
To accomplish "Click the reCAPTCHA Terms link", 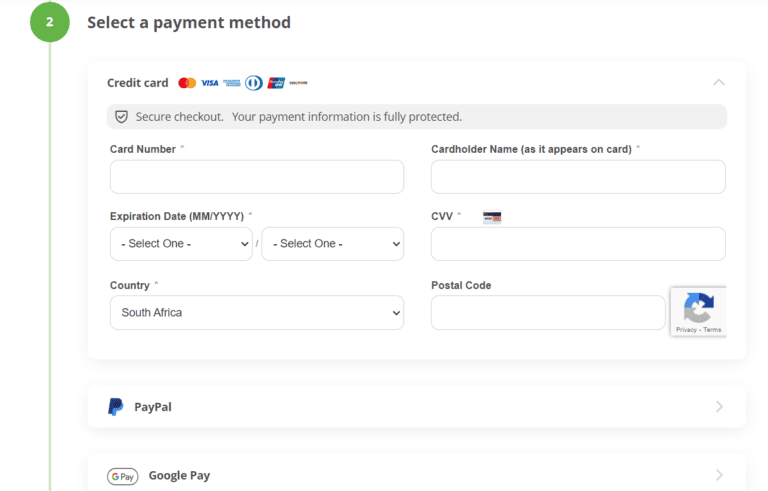I will (x=712, y=329).
